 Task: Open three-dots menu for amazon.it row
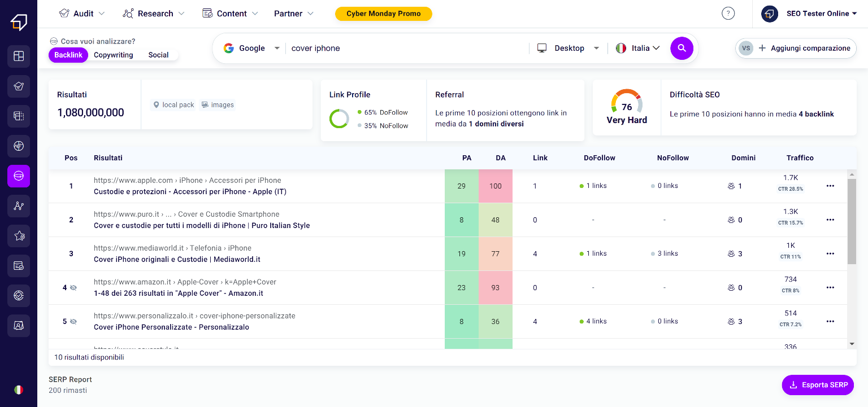click(830, 287)
